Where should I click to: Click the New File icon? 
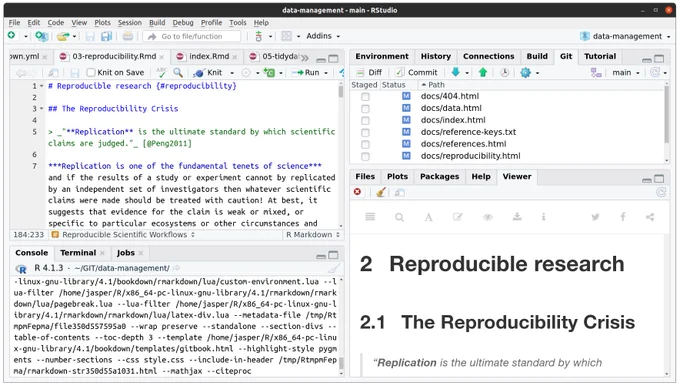click(12, 36)
